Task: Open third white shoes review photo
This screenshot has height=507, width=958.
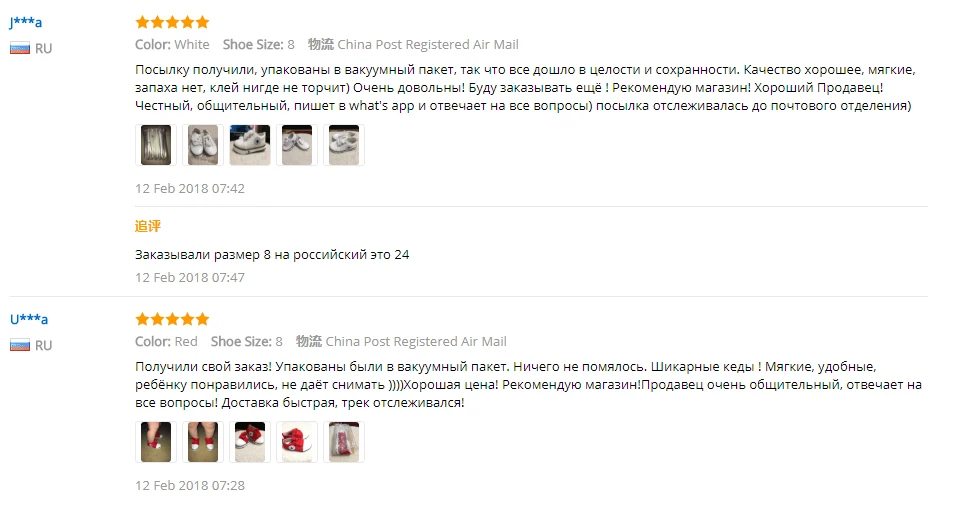Action: click(250, 145)
